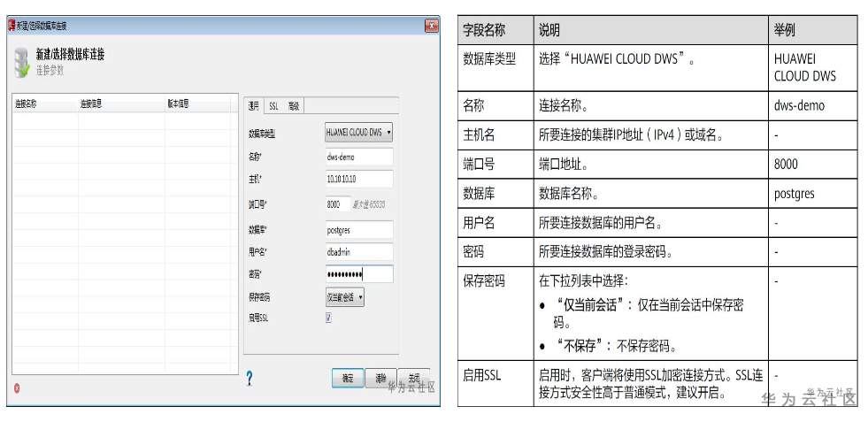Screen dimensions: 868x422
Task: Focus the 密码 password field
Action: click(x=360, y=274)
